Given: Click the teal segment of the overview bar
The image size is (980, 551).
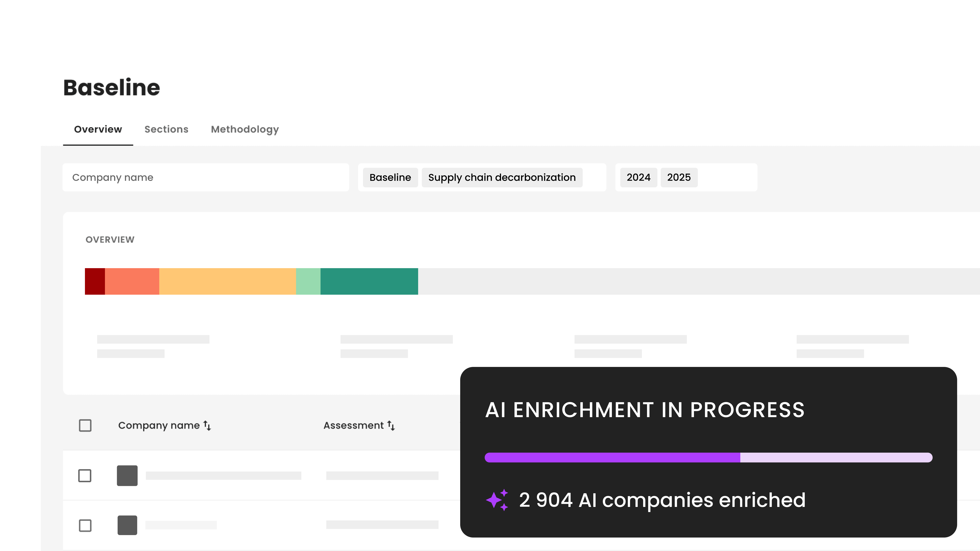Looking at the screenshot, I should pyautogui.click(x=369, y=281).
